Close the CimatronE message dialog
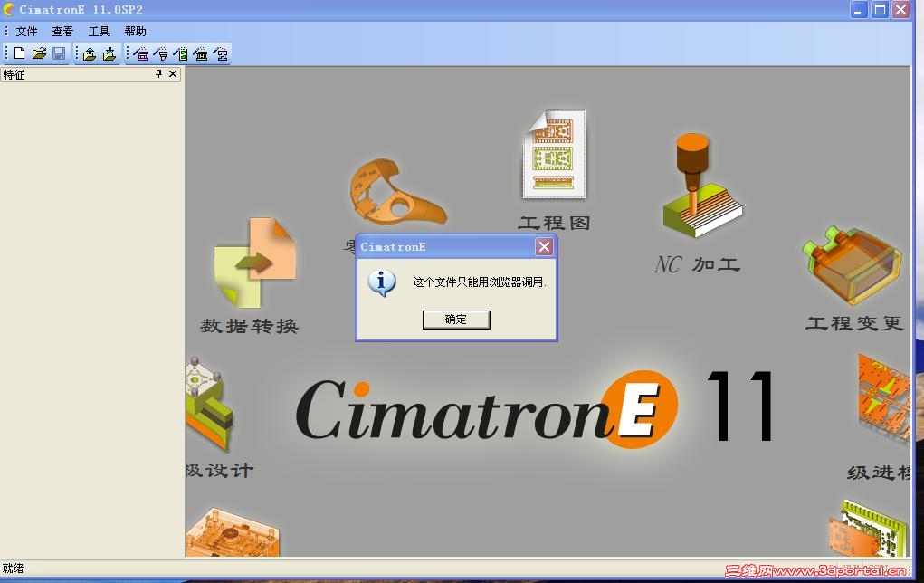Image resolution: width=924 pixels, height=583 pixels. [x=544, y=246]
